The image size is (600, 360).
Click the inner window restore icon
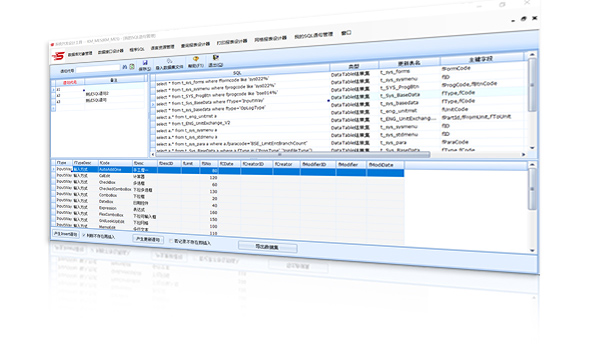pyautogui.click(x=523, y=19)
